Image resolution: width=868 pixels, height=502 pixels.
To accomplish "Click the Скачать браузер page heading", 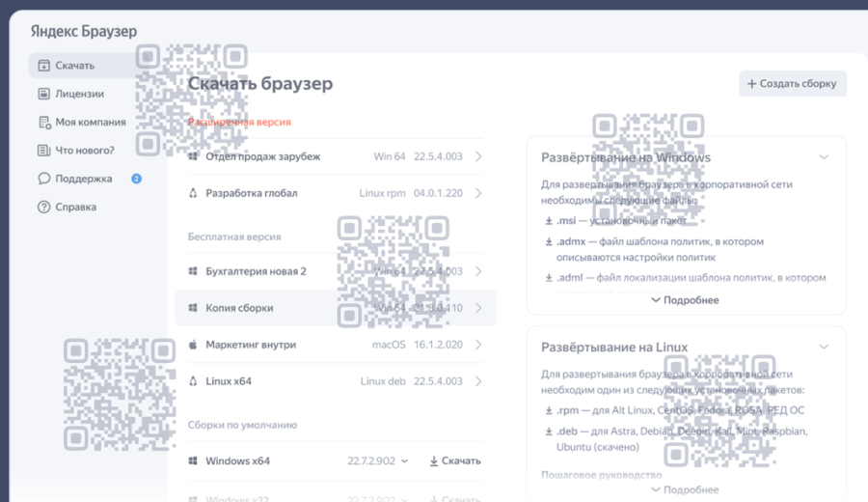I will pyautogui.click(x=260, y=84).
